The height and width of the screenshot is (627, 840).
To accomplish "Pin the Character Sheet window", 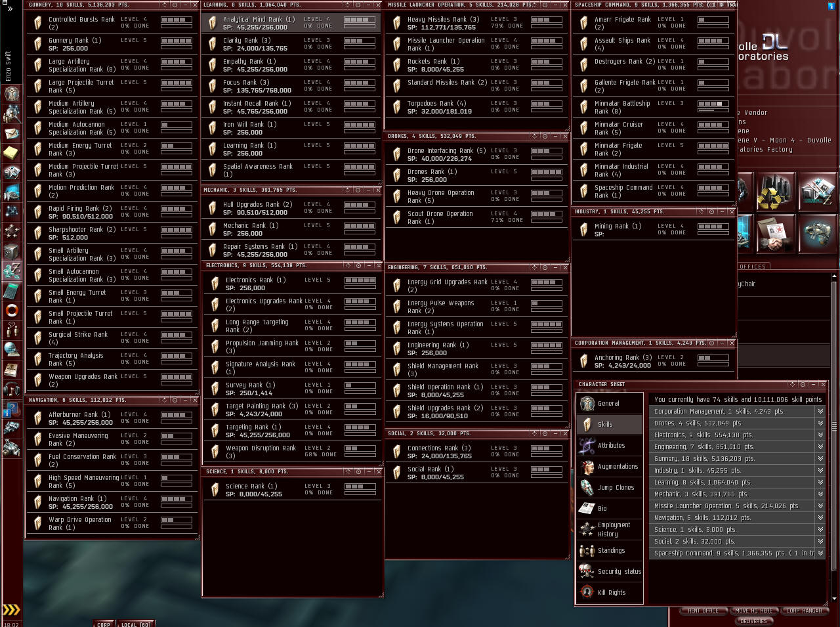I will 803,384.
